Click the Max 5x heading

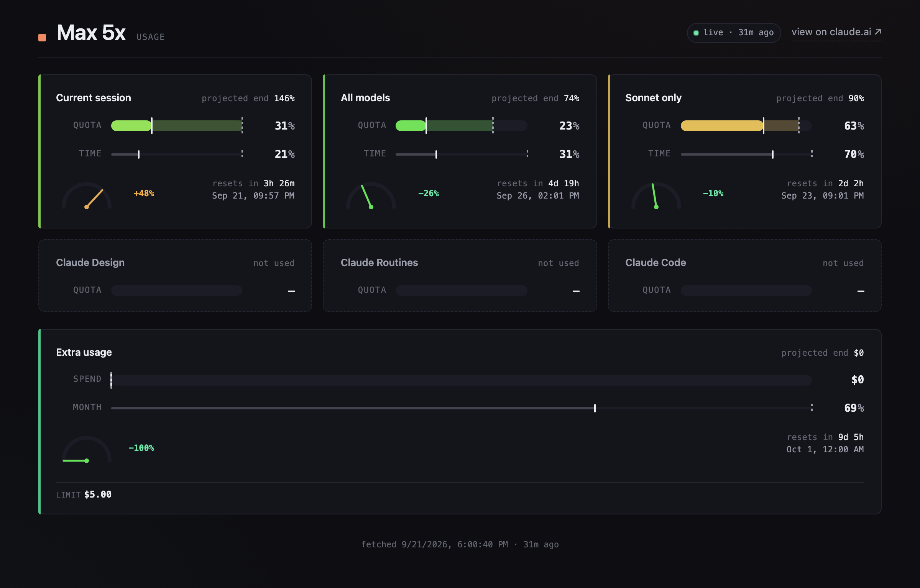coord(91,33)
